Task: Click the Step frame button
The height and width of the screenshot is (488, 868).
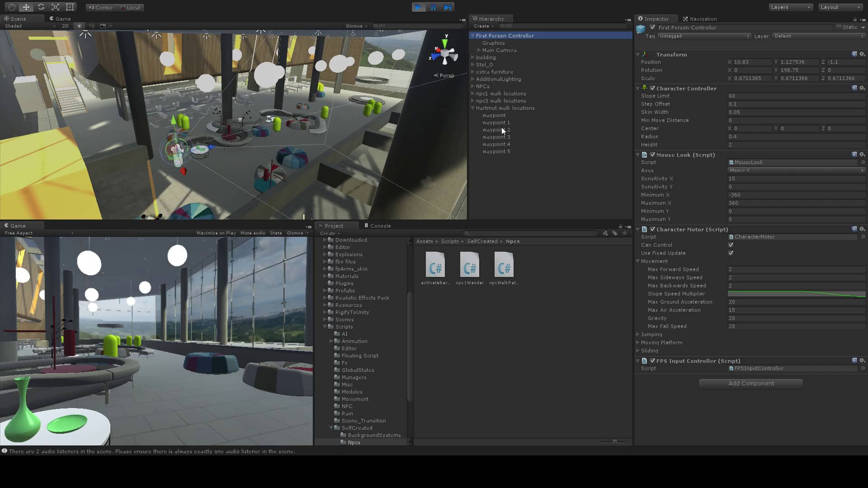Action: pyautogui.click(x=448, y=7)
